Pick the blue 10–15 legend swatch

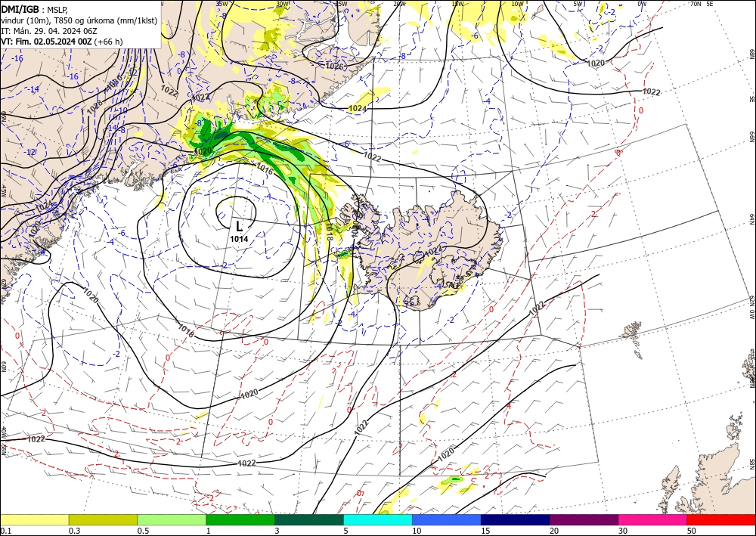pos(447,519)
